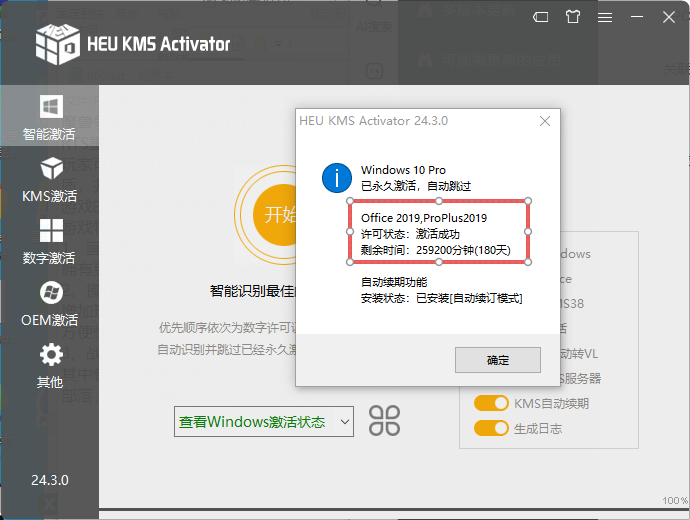This screenshot has width=690, height=520.
Task: Click the dialog title HEU KMS Activator 24.3.0
Action: coord(373,121)
